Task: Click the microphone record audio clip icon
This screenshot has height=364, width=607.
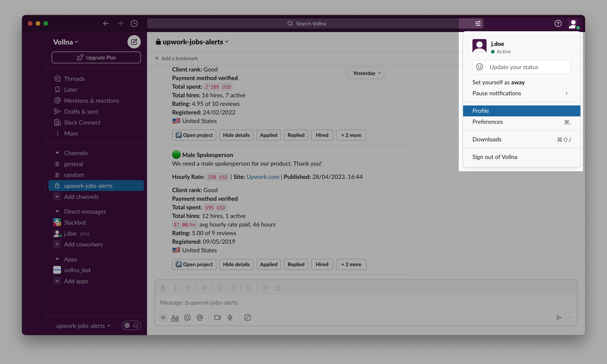Action: click(230, 317)
